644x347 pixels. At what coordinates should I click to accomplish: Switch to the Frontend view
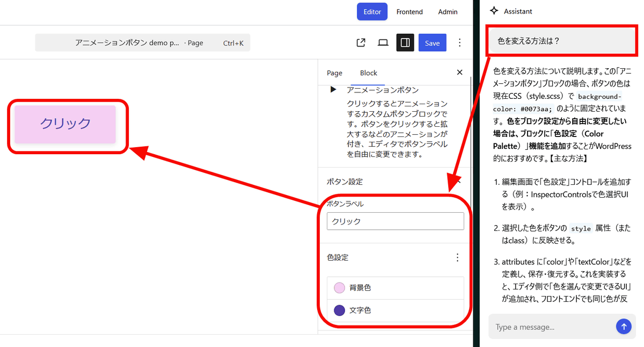click(409, 12)
